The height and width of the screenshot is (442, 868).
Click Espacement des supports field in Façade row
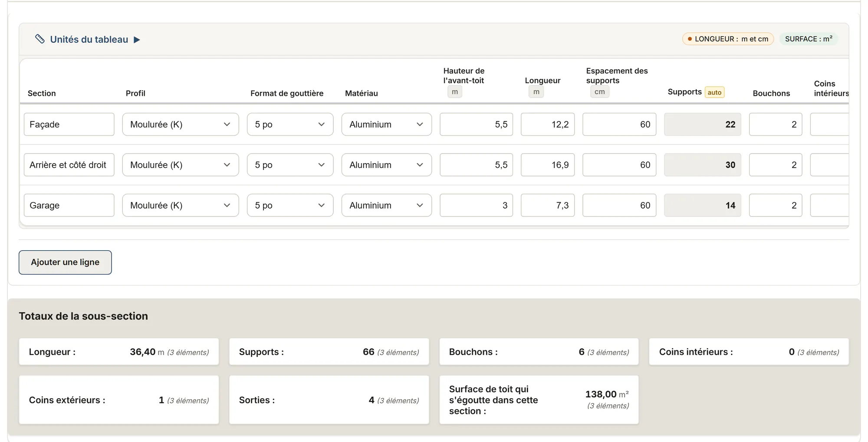619,124
